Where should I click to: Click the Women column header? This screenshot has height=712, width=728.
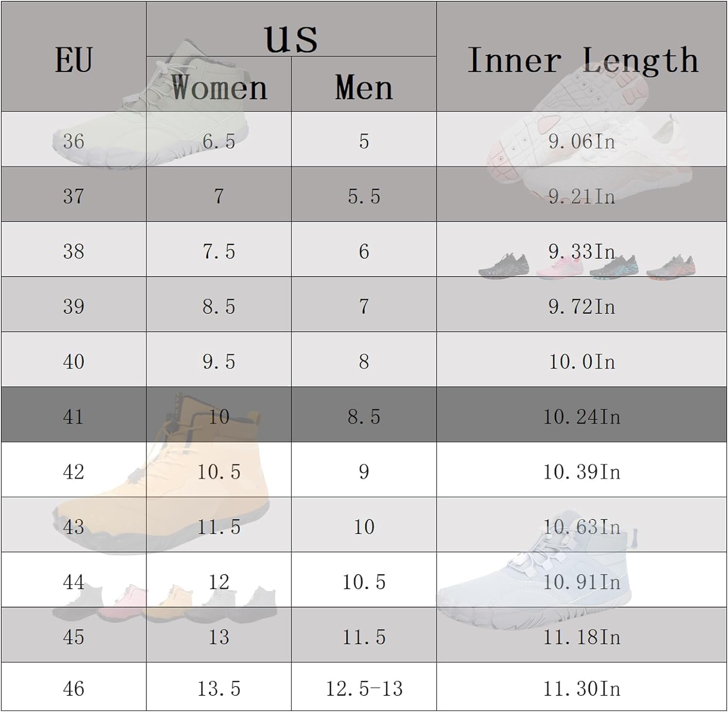click(218, 87)
